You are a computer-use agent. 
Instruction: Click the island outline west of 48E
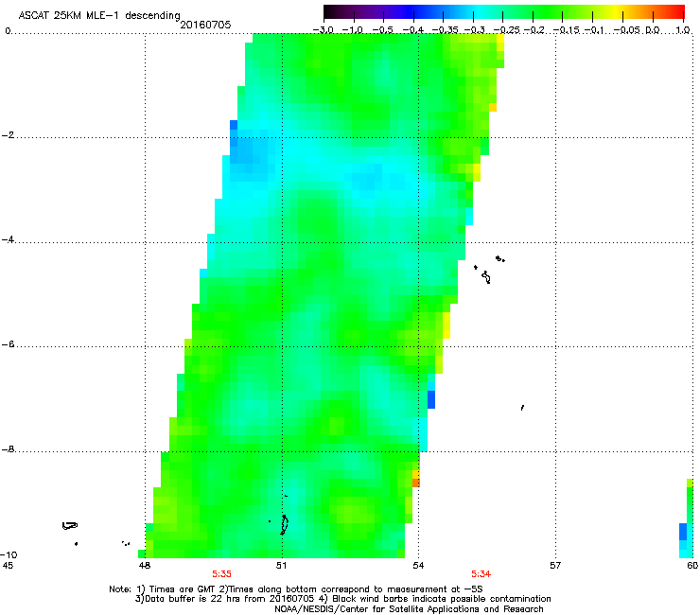pos(70,526)
